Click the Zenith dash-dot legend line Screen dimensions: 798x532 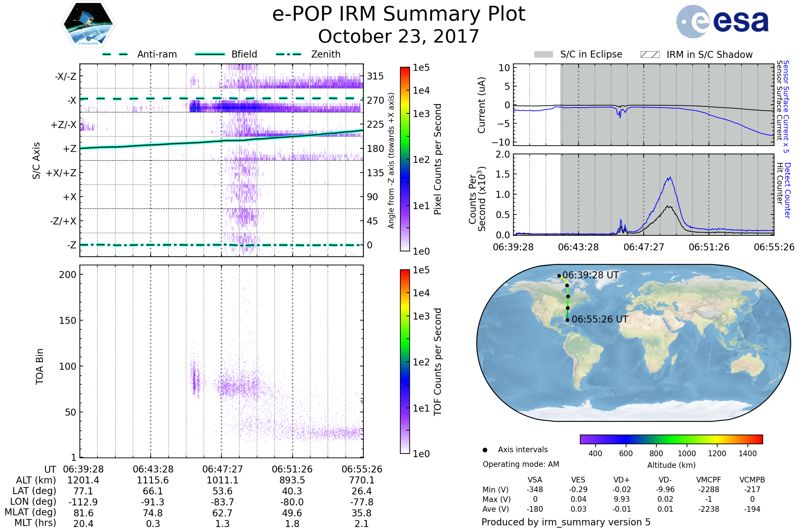[288, 54]
